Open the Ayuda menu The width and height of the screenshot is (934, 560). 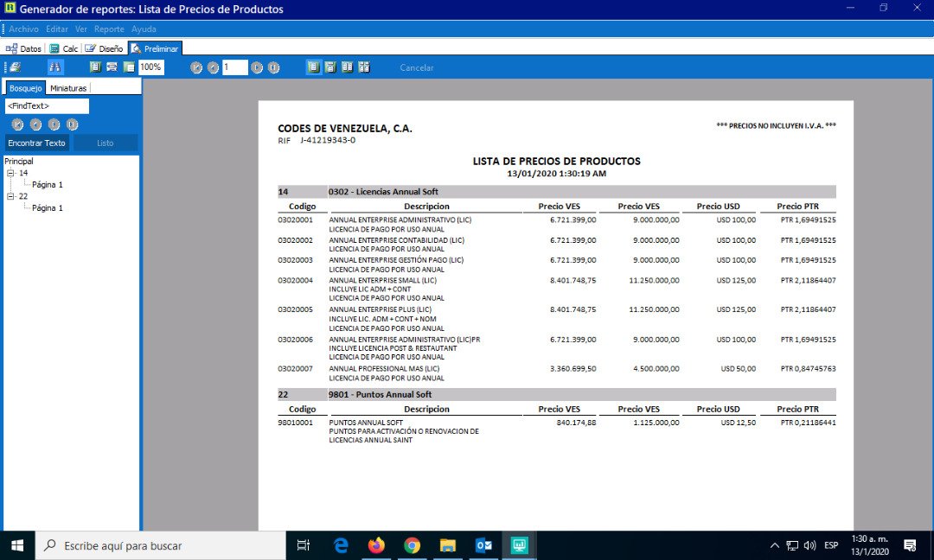144,29
